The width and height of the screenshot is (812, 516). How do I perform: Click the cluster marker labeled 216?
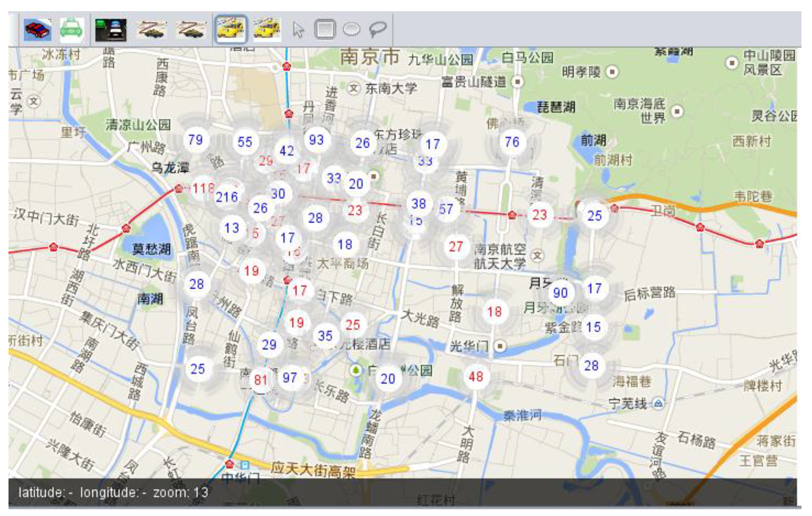[227, 197]
